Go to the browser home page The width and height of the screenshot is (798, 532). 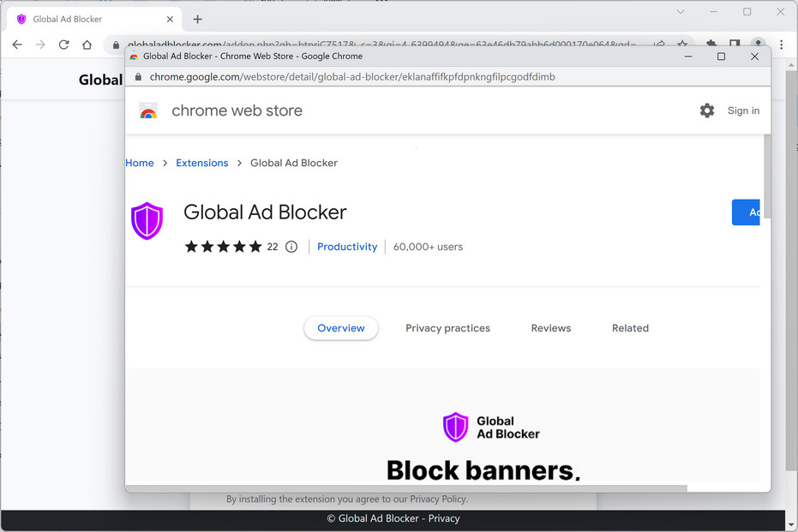(87, 45)
